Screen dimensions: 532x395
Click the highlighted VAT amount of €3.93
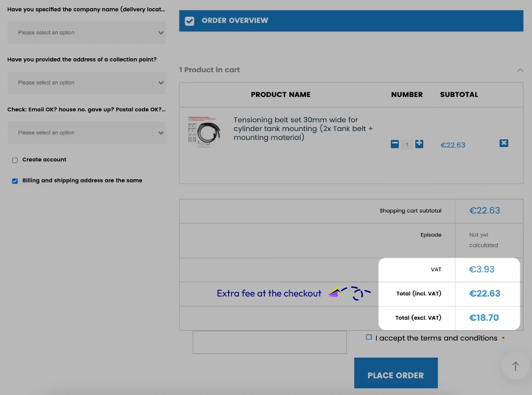pyautogui.click(x=482, y=269)
